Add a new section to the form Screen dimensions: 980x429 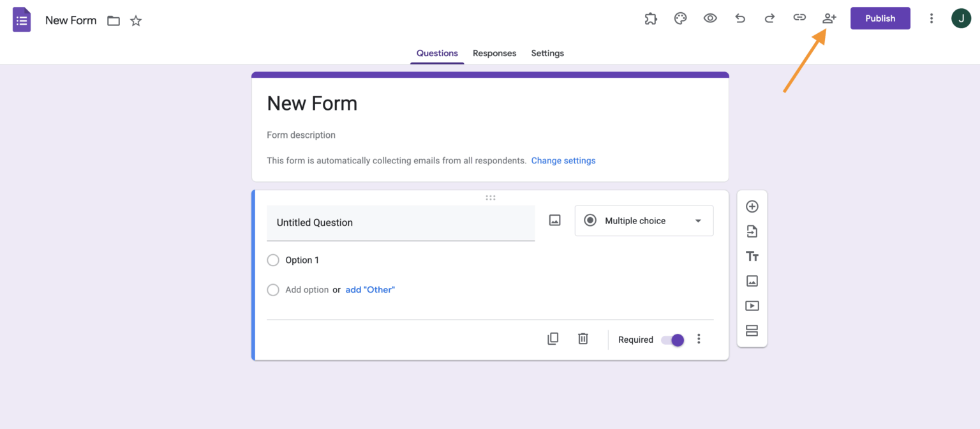coord(752,330)
